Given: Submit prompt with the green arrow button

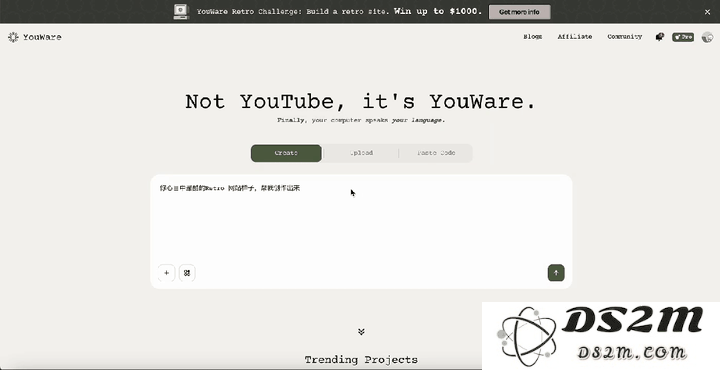Looking at the screenshot, I should [x=556, y=273].
